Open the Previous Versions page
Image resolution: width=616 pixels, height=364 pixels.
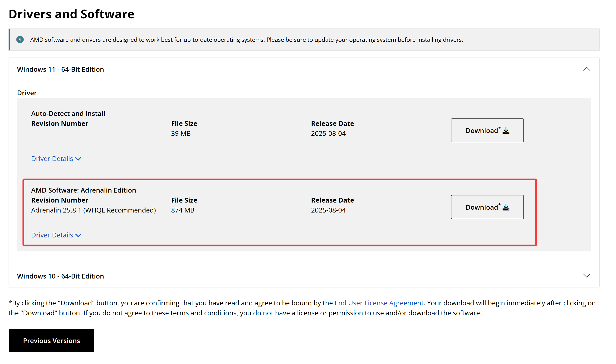coord(52,341)
